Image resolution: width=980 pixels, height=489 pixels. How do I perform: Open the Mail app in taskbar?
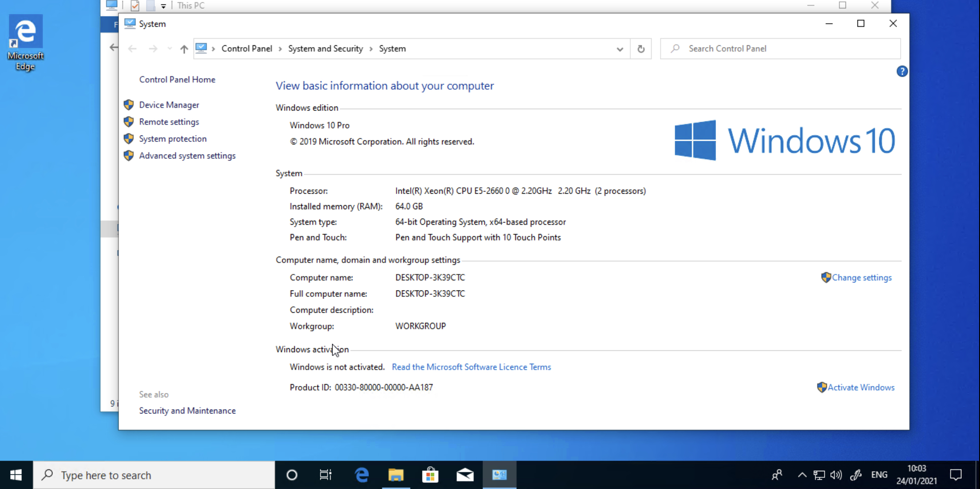(x=465, y=475)
